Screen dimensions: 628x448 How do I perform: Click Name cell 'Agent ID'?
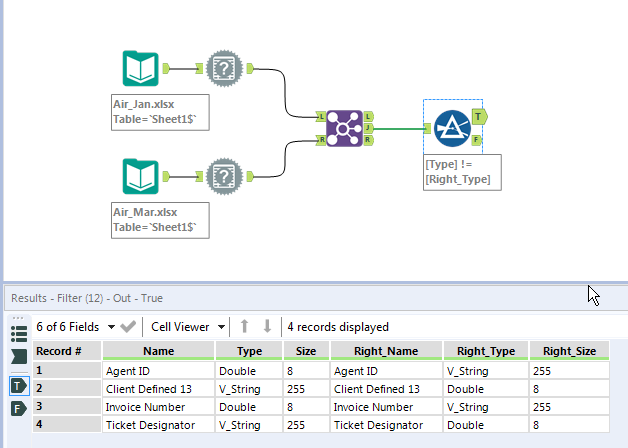[159, 371]
